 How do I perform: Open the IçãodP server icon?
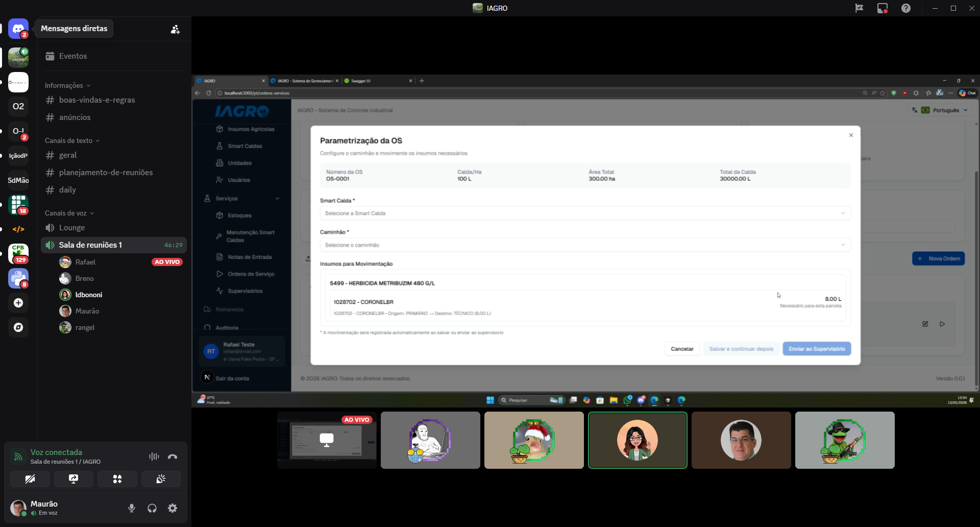pyautogui.click(x=18, y=156)
